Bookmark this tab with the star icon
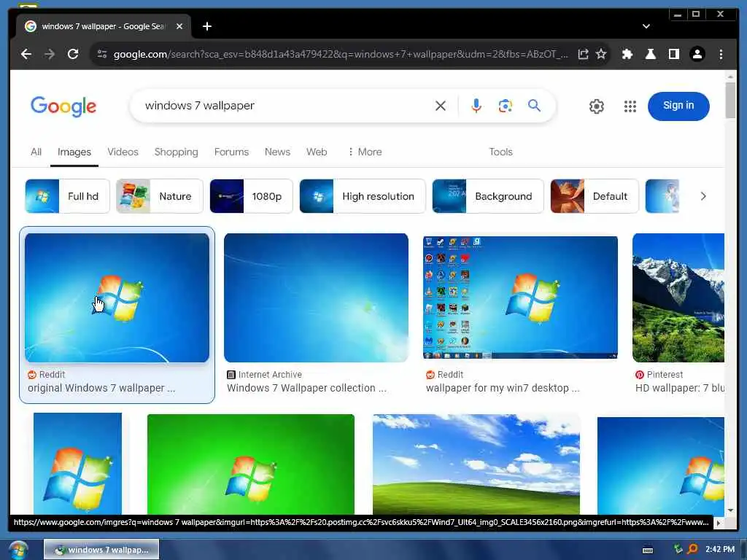Image resolution: width=747 pixels, height=560 pixels. click(x=601, y=54)
